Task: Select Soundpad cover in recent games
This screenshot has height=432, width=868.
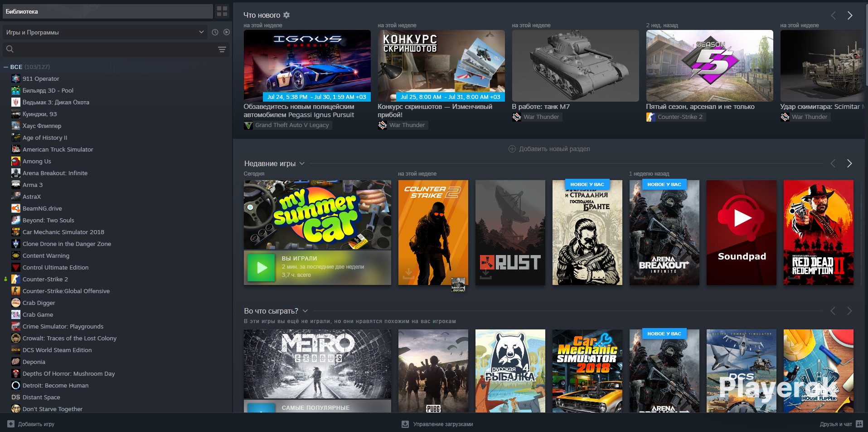Action: point(742,232)
